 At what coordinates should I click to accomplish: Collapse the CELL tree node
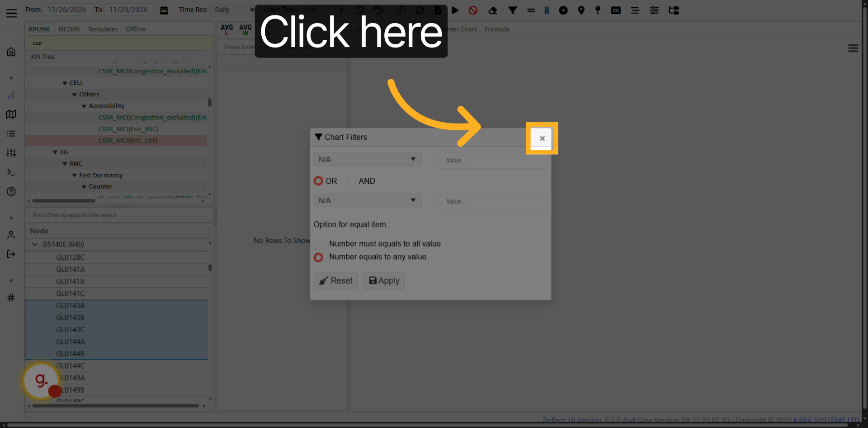[65, 83]
